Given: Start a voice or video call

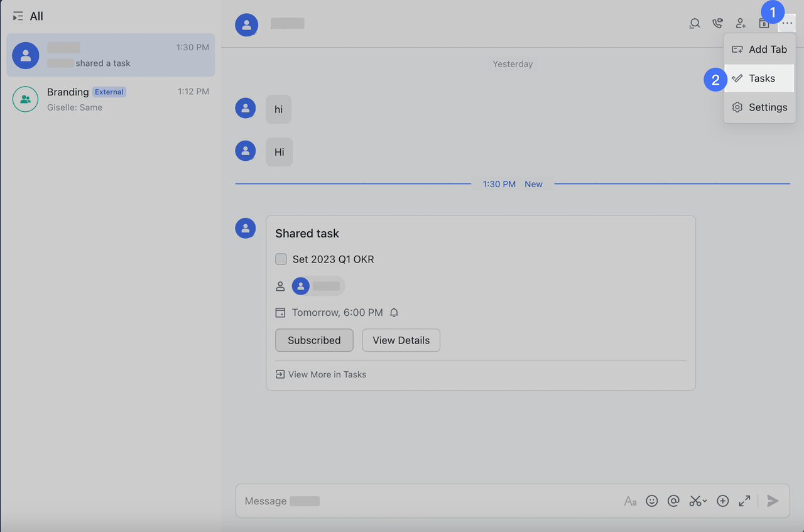Looking at the screenshot, I should (717, 24).
